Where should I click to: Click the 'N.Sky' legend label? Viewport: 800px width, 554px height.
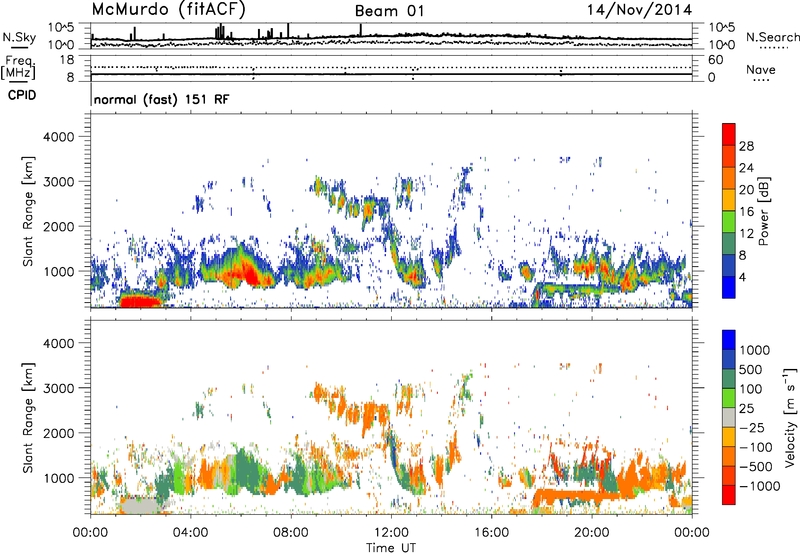(19, 37)
